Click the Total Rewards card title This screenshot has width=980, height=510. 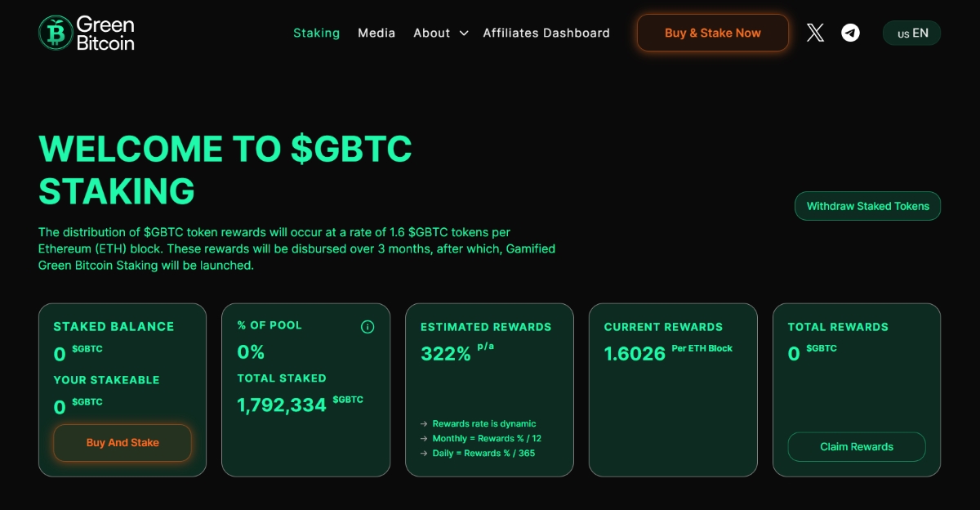[838, 327]
